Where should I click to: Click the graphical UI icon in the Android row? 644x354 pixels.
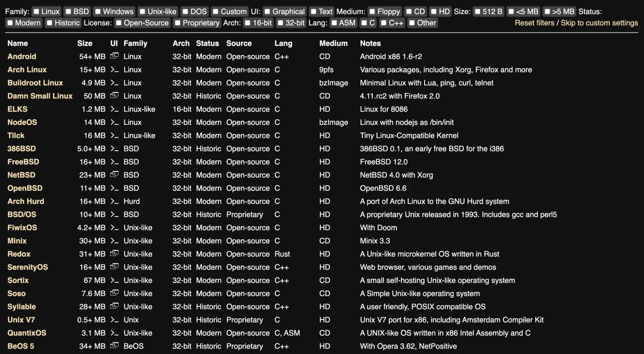coord(115,56)
